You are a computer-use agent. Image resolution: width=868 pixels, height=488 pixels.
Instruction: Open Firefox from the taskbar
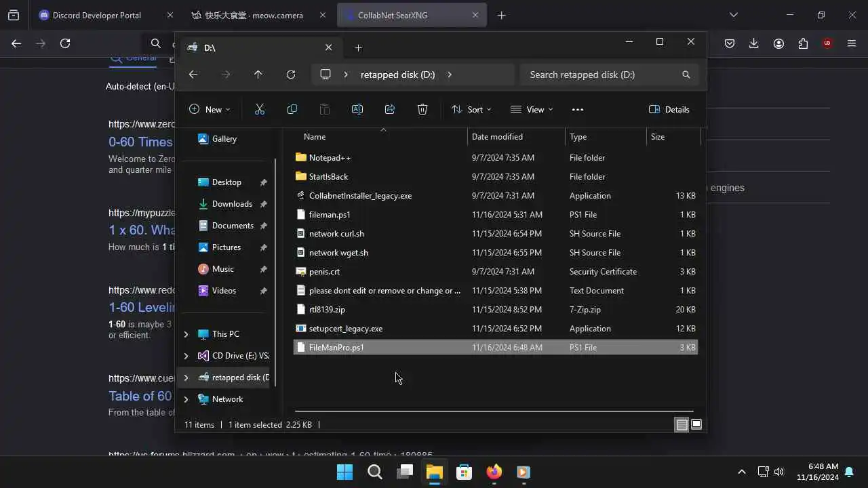[494, 472]
